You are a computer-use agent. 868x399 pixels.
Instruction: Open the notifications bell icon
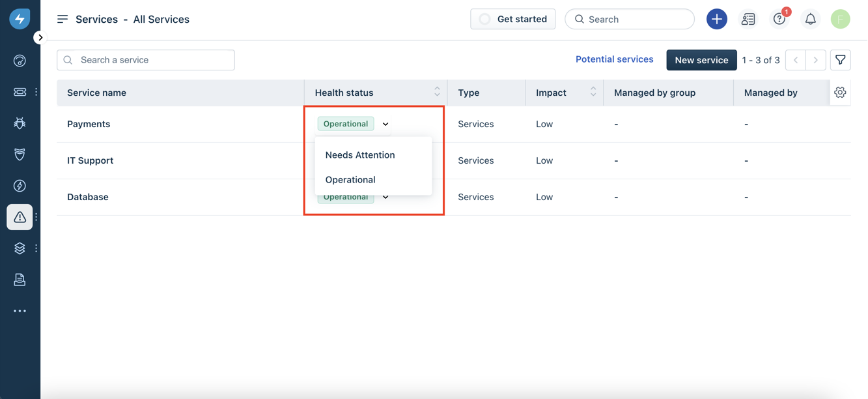[811, 20]
